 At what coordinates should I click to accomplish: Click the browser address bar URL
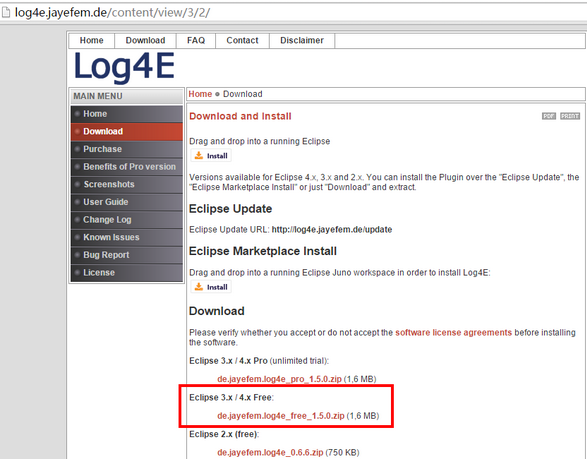point(112,12)
